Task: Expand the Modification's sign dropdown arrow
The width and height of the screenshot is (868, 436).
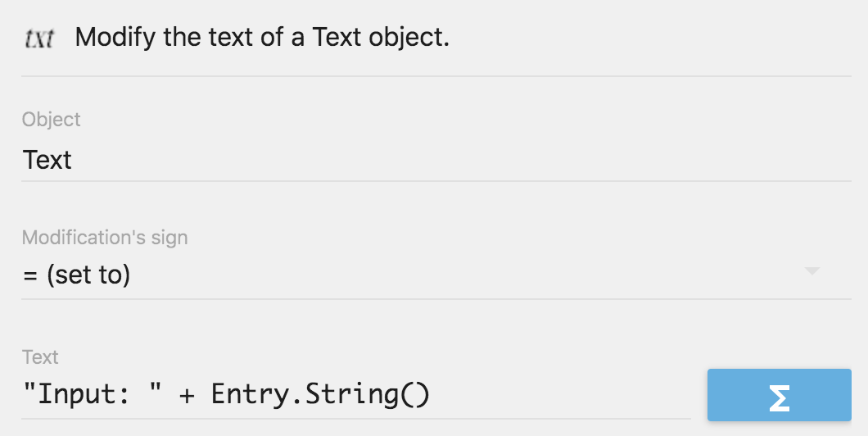Action: point(811,271)
